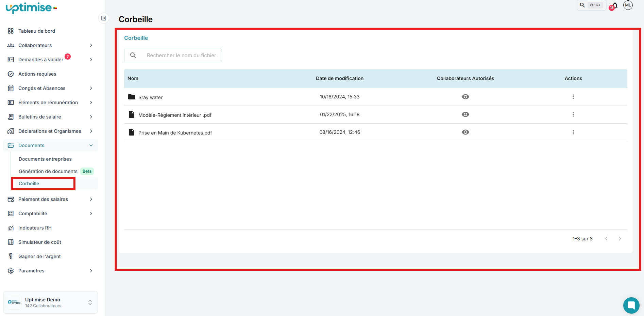
Task: Click the Sray water folder icon
Action: [132, 97]
